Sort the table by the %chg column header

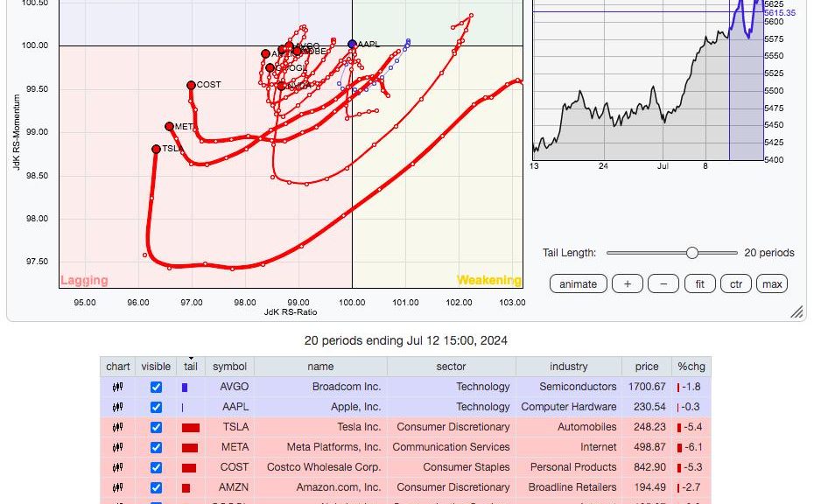[691, 367]
